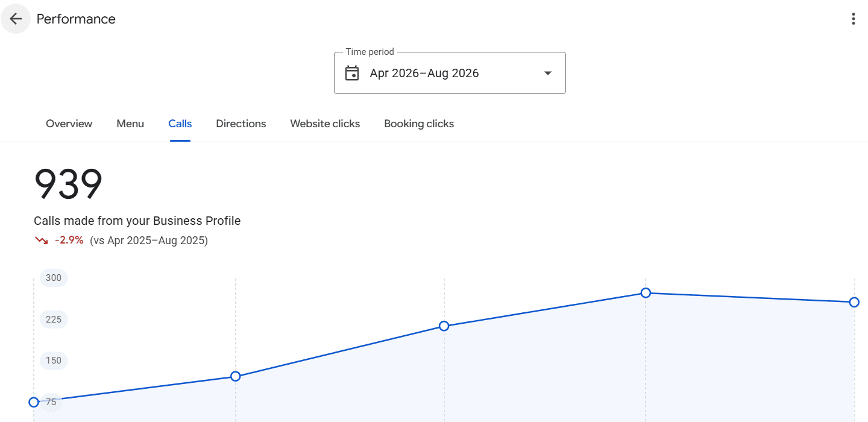Screen dimensions: 868x422
Task: Click the Performance page title
Action: pos(76,19)
